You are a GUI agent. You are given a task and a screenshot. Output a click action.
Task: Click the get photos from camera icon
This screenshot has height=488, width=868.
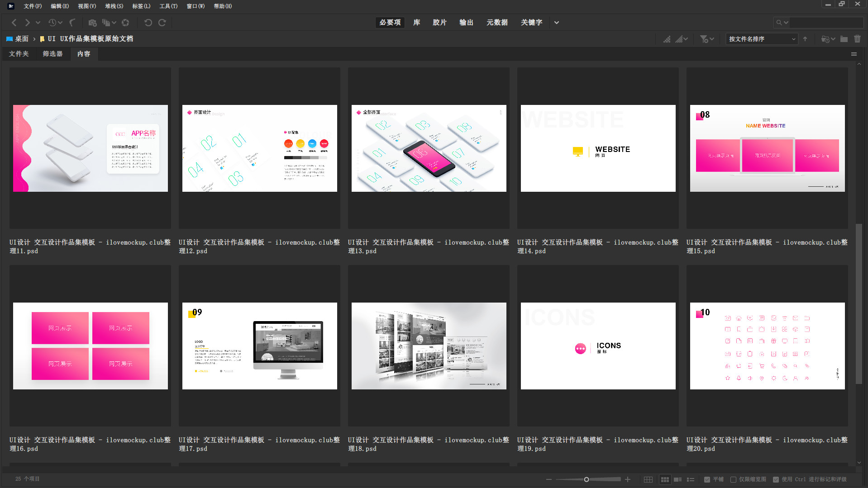click(x=92, y=23)
